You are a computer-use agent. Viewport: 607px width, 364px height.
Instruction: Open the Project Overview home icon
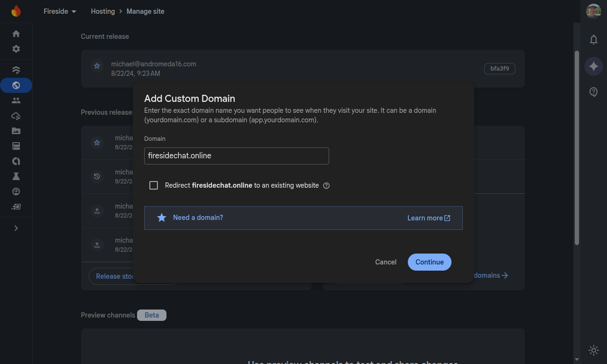[x=16, y=34]
